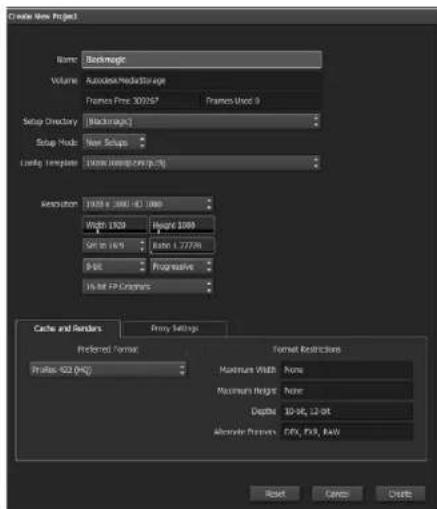Image resolution: width=437 pixels, height=509 pixels.
Task: Click the Maximum Height None value
Action: coord(347,391)
